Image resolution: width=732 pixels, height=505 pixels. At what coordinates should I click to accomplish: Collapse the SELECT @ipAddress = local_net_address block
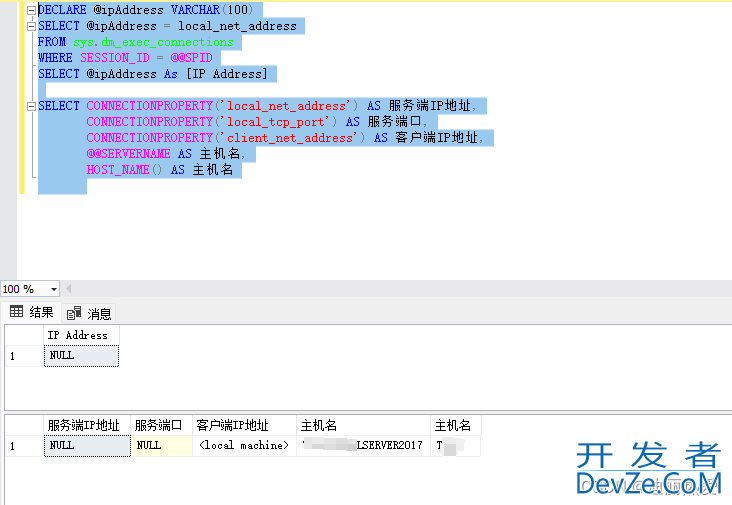pos(32,25)
